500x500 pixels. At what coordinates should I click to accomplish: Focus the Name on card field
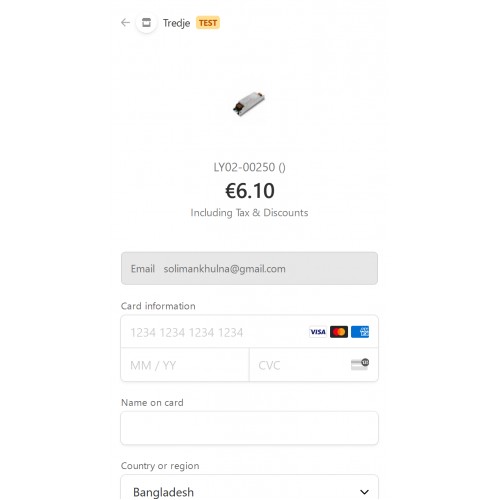coord(249,428)
